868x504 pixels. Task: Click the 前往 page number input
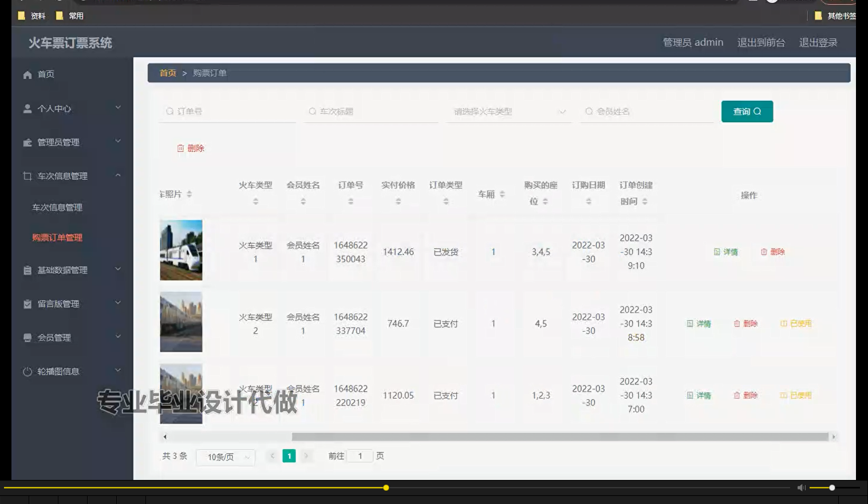pyautogui.click(x=360, y=456)
